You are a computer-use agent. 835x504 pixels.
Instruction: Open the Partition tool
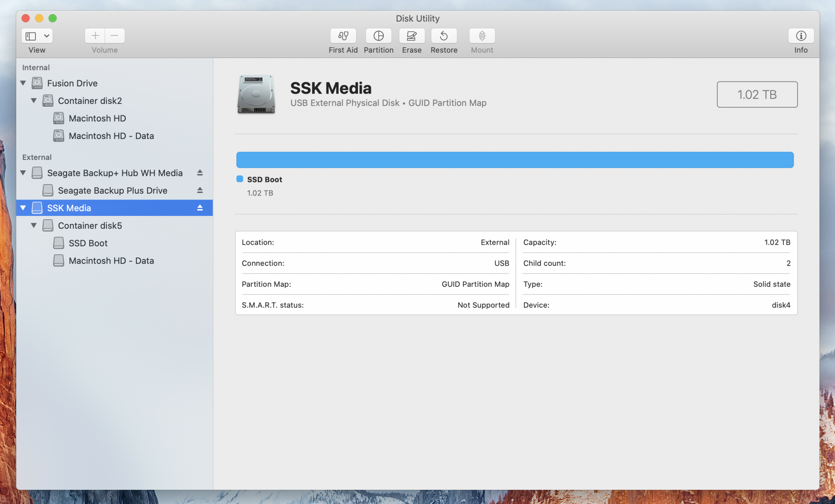pyautogui.click(x=379, y=36)
